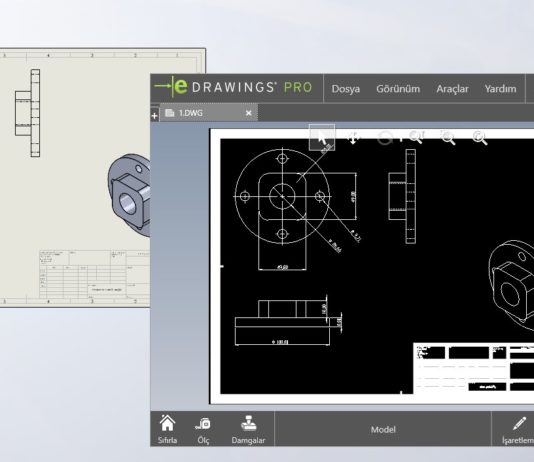Close the 1.DWG tab
The width and height of the screenshot is (534, 462).
[x=249, y=113]
